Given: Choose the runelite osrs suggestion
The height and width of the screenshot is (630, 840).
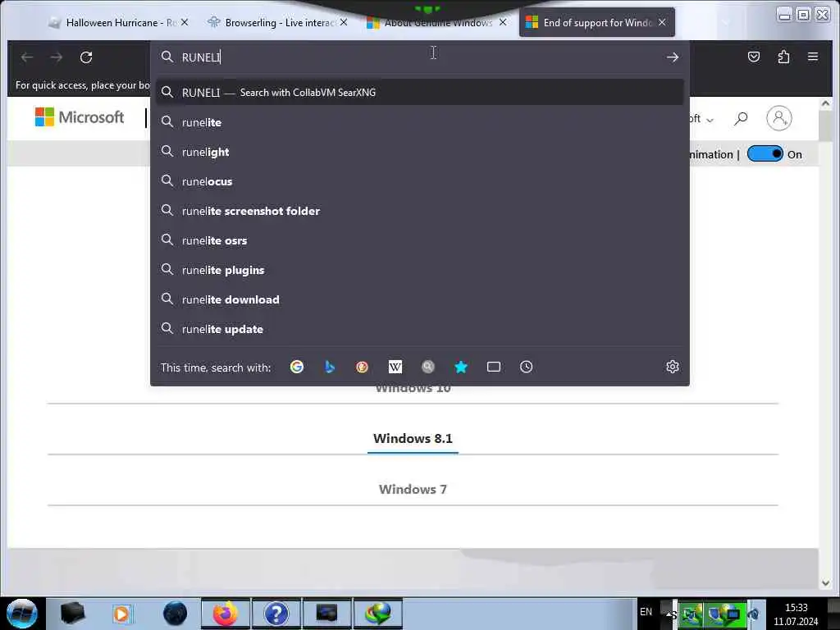Looking at the screenshot, I should coord(419,240).
